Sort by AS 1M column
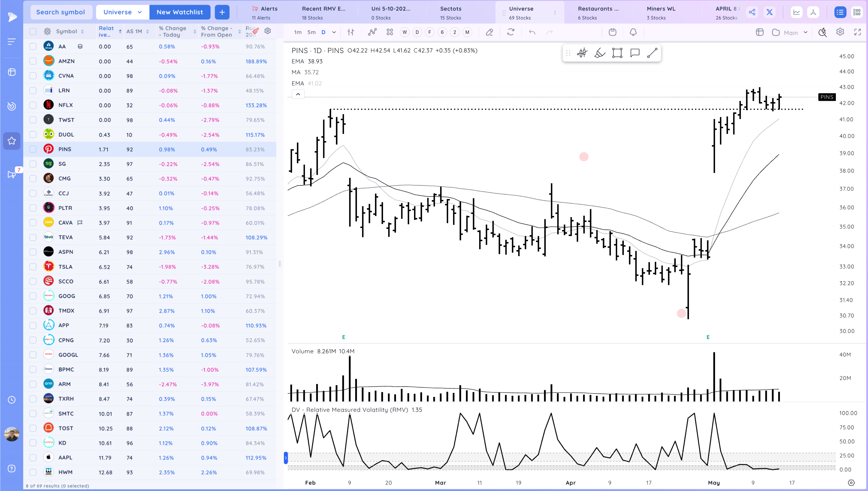Image resolution: width=868 pixels, height=491 pixels. (137, 31)
